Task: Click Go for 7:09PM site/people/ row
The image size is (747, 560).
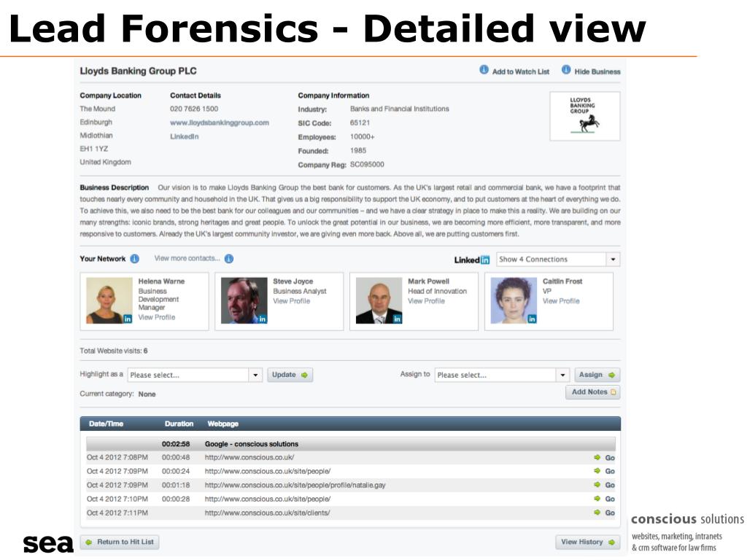Action: pos(610,472)
